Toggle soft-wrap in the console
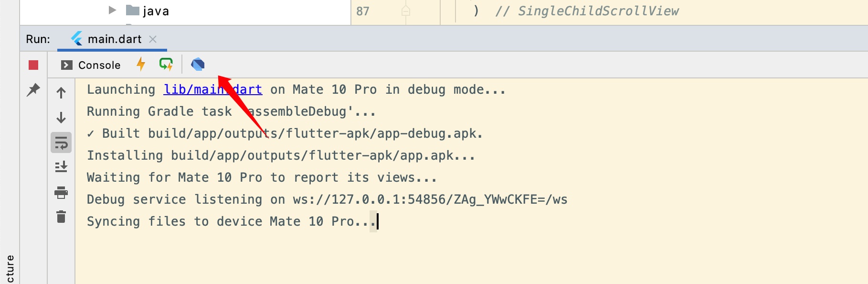The image size is (868, 284). (x=61, y=142)
